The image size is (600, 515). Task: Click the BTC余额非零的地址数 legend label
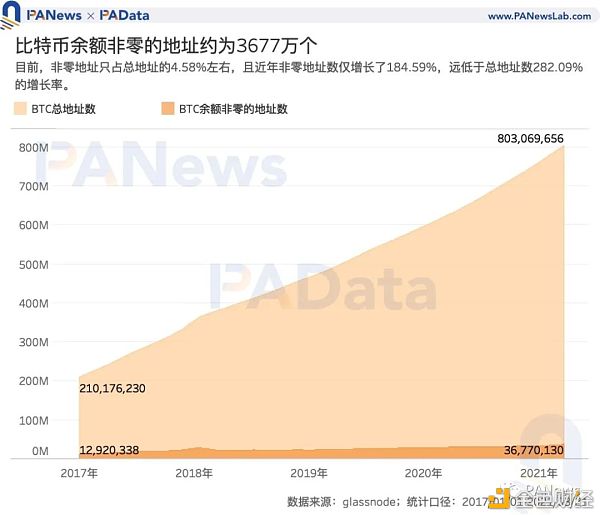click(233, 109)
